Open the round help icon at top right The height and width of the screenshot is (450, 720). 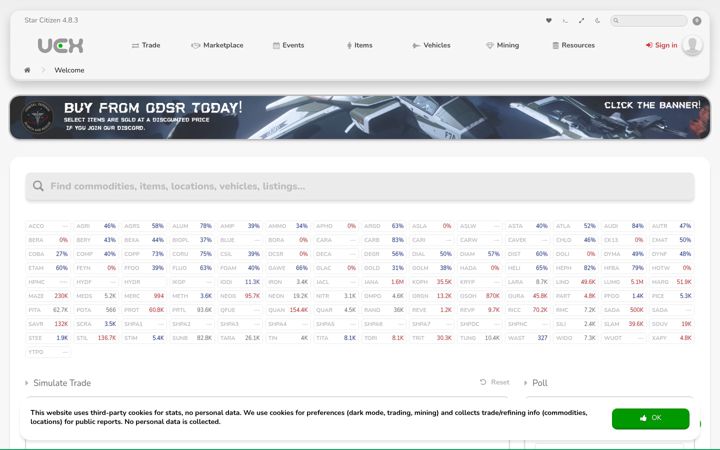tap(697, 20)
